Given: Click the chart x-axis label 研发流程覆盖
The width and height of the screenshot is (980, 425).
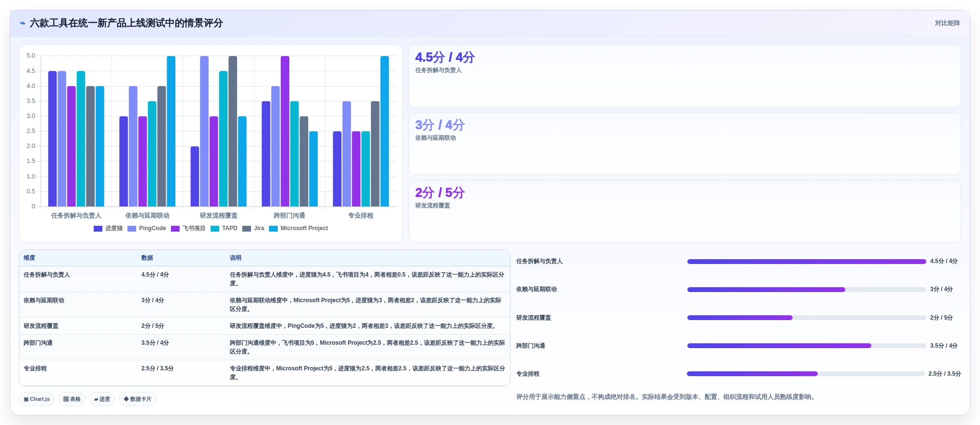Looking at the screenshot, I should (219, 216).
